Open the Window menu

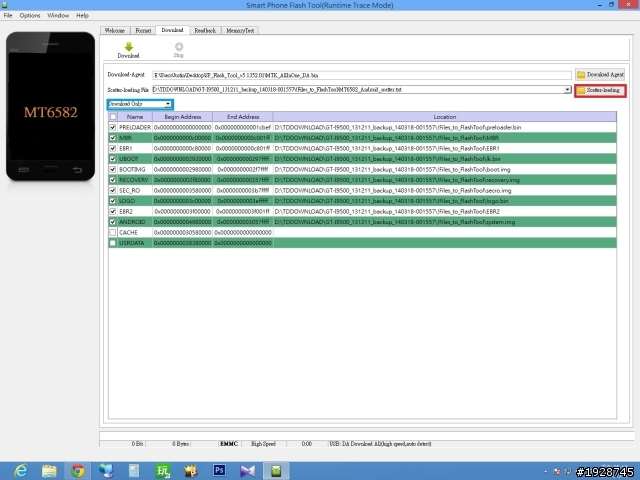(x=58, y=16)
